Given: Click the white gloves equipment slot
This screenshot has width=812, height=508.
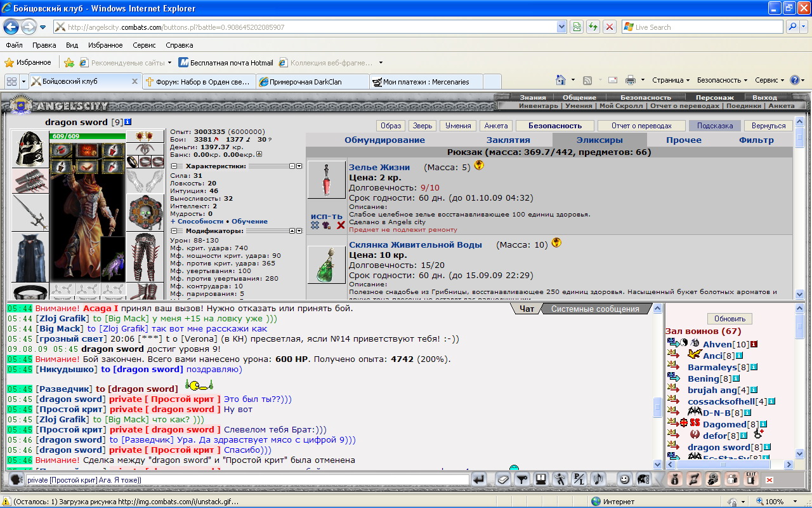Looking at the screenshot, I should (x=145, y=181).
